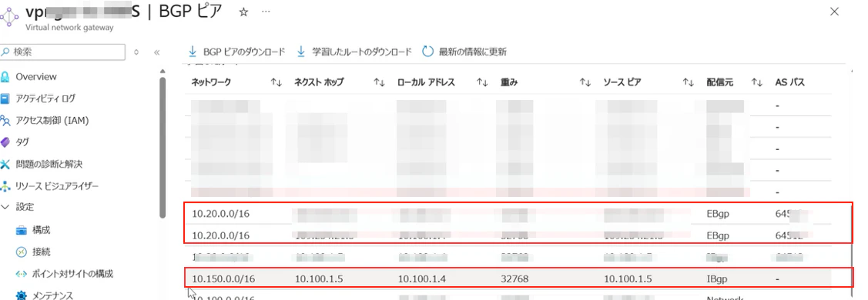Click the 構成 briefcase icon
Screen dimensions: 868x300
coord(21,230)
